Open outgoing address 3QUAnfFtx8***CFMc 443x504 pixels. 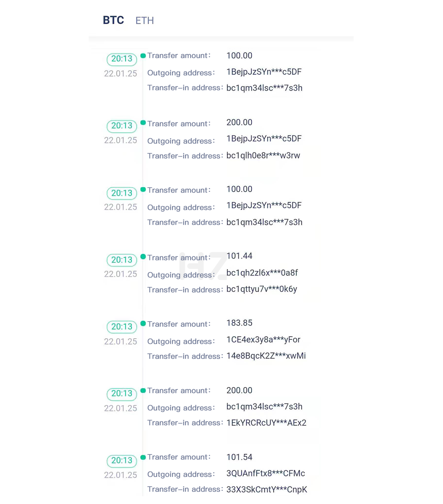click(x=266, y=473)
